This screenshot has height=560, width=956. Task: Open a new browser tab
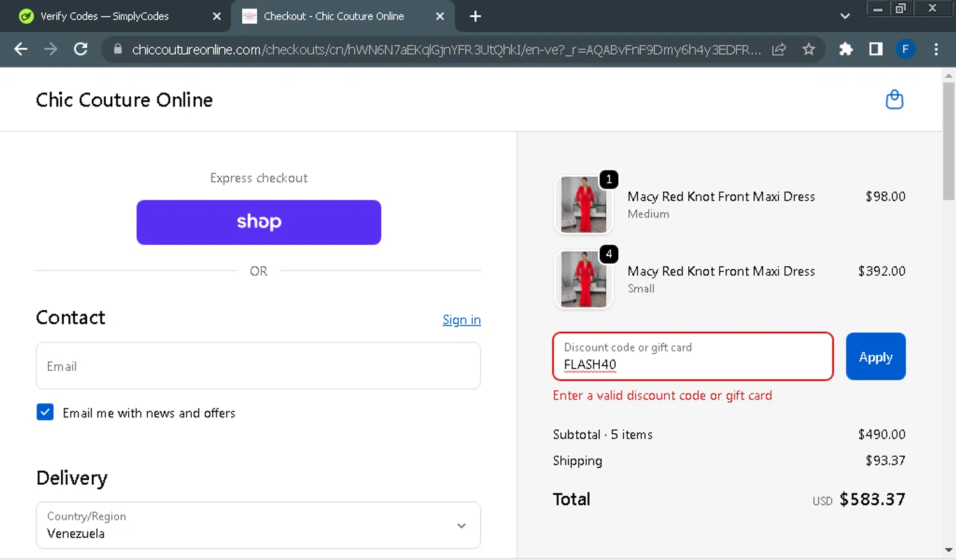(475, 16)
